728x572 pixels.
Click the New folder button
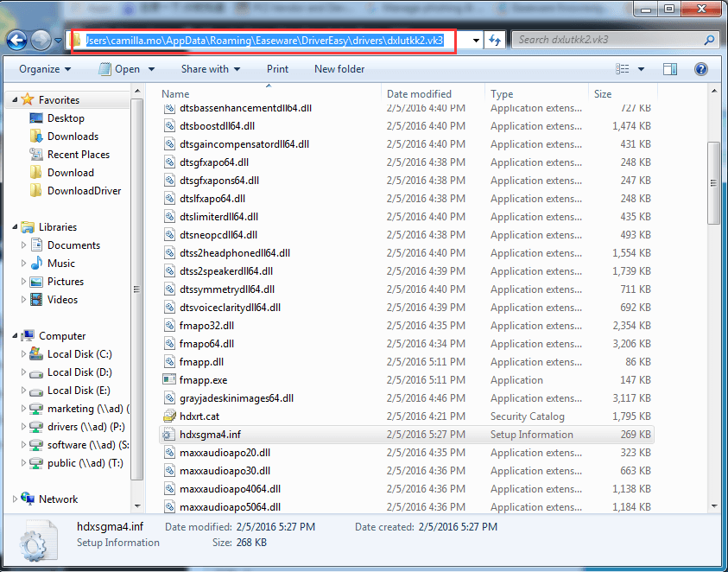[339, 69]
